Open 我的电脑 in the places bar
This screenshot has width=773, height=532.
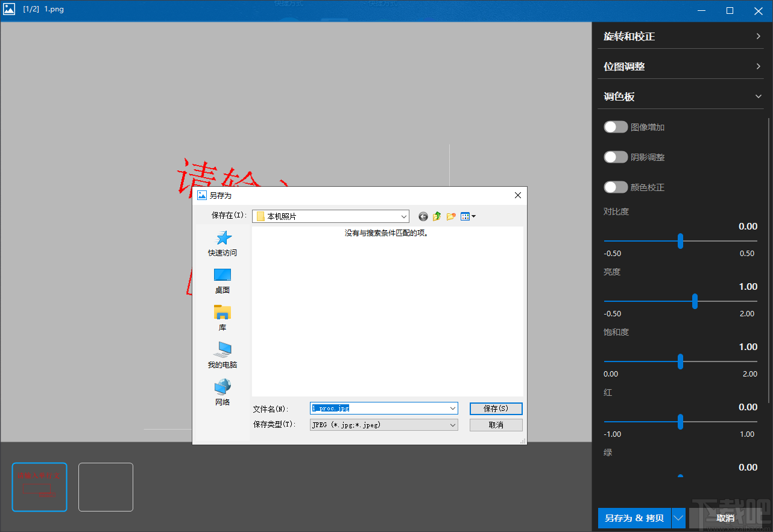point(222,355)
